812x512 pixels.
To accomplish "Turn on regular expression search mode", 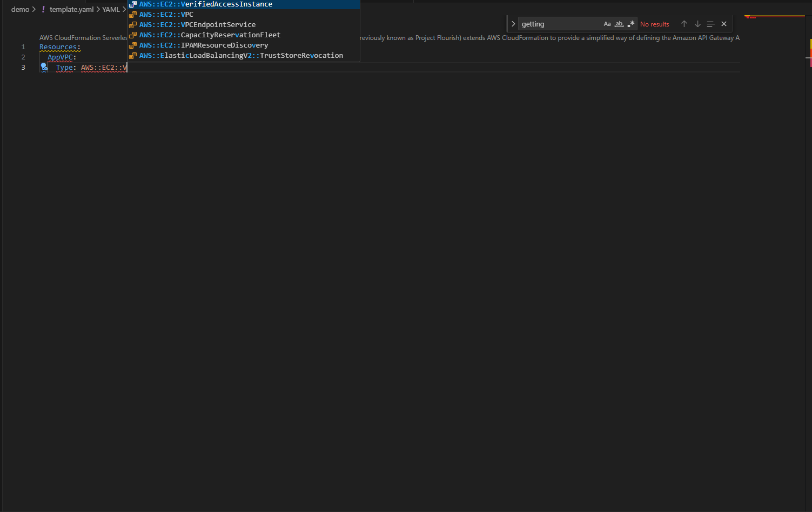I will (x=630, y=24).
